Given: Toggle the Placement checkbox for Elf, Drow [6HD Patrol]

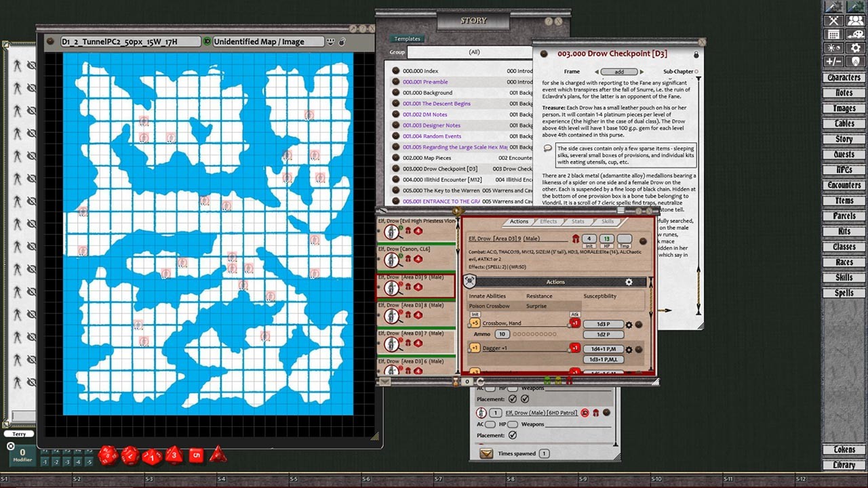Looking at the screenshot, I should click(x=514, y=436).
